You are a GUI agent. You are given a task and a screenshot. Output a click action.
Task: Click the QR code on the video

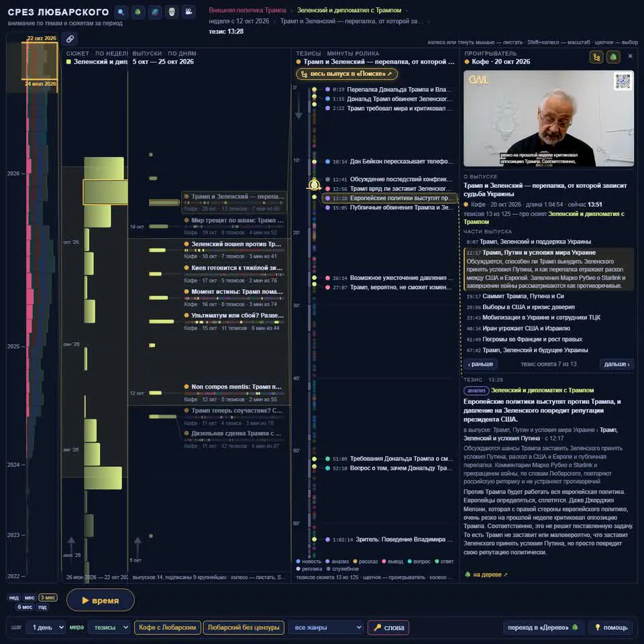pyautogui.click(x=623, y=80)
